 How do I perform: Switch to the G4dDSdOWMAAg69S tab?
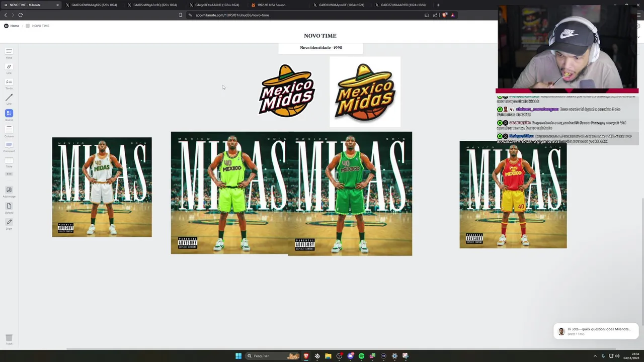94,5
